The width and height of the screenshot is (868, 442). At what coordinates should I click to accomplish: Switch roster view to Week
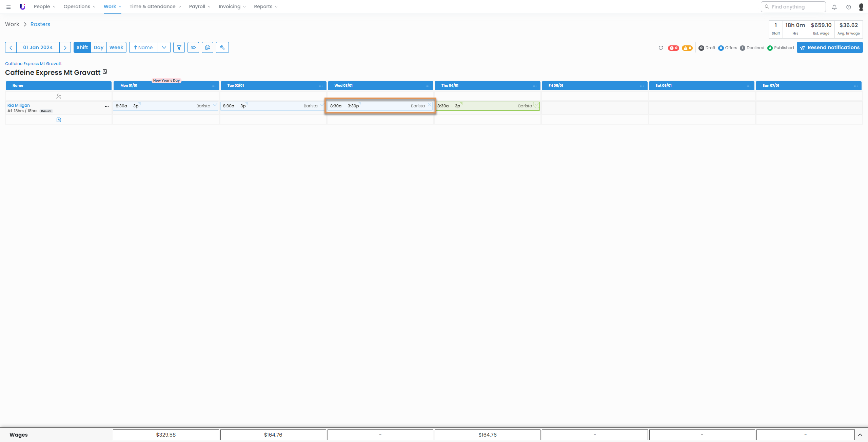[116, 47]
